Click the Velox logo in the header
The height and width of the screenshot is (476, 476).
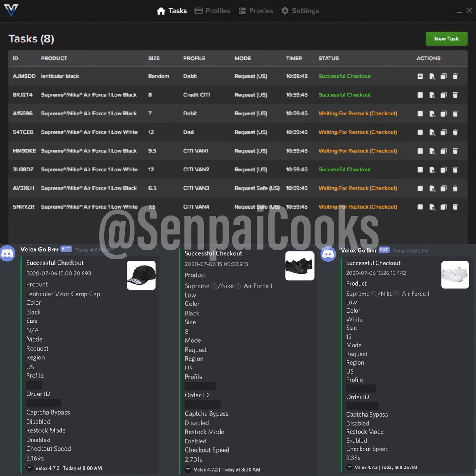tap(11, 10)
